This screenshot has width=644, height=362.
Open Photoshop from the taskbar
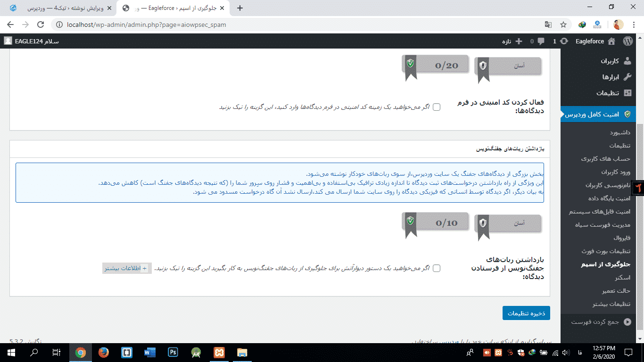click(173, 353)
